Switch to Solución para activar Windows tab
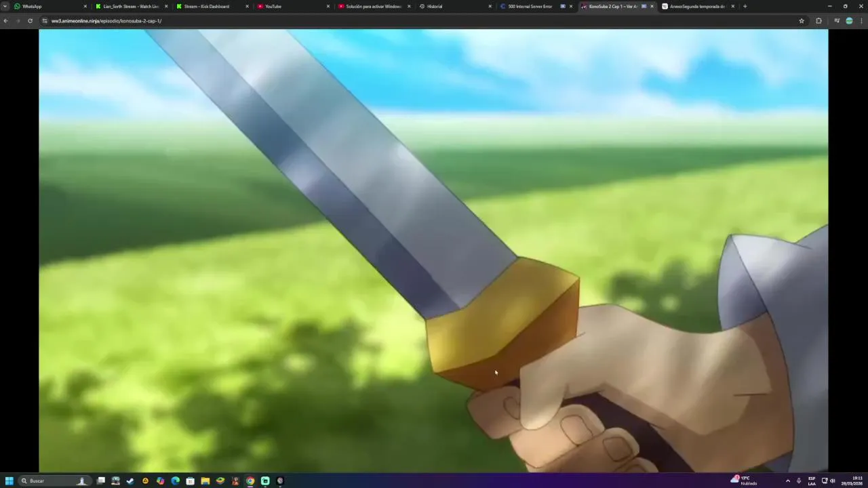The width and height of the screenshot is (868, 488). point(374,6)
